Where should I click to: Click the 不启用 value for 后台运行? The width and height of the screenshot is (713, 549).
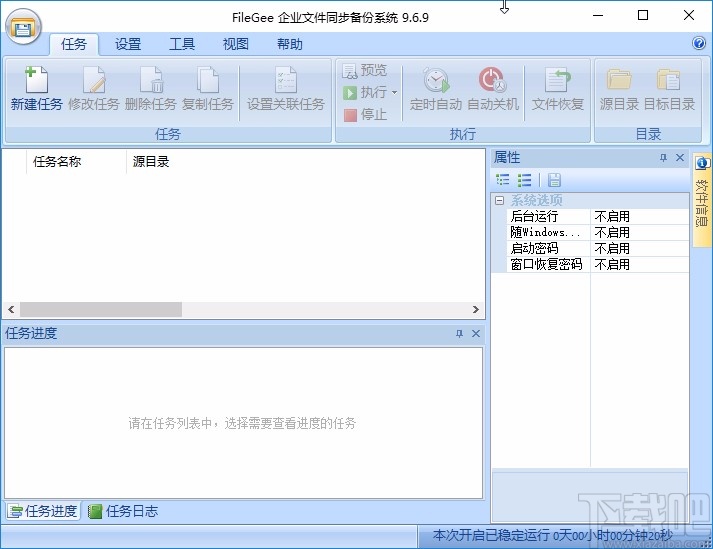(612, 217)
